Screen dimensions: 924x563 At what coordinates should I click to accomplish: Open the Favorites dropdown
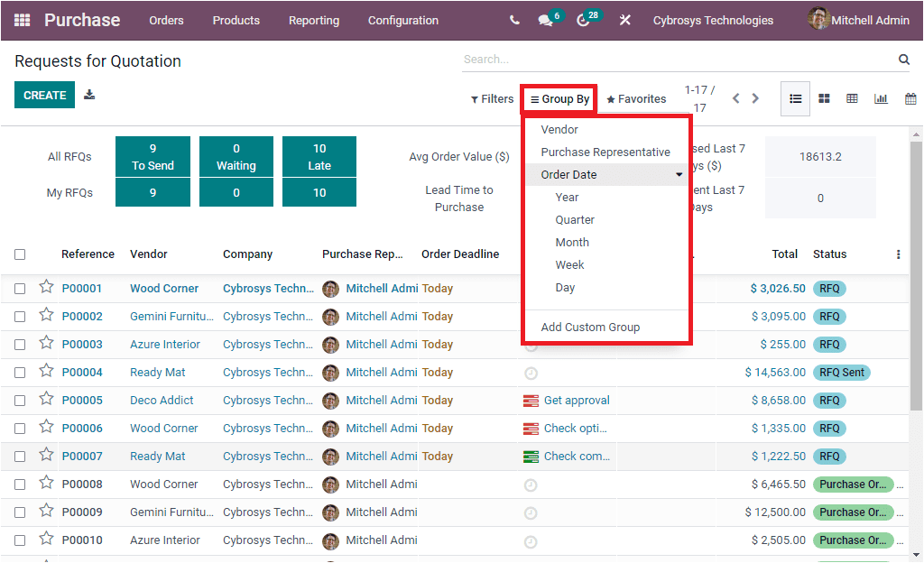(x=636, y=99)
